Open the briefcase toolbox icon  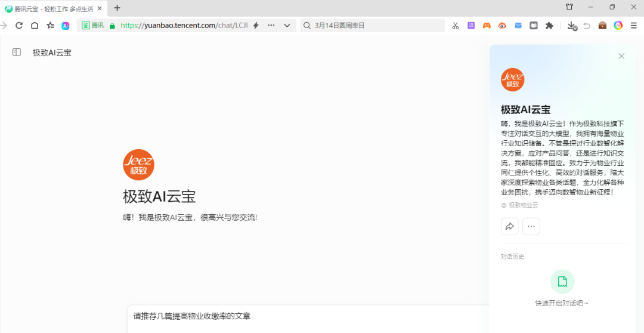pos(602,26)
